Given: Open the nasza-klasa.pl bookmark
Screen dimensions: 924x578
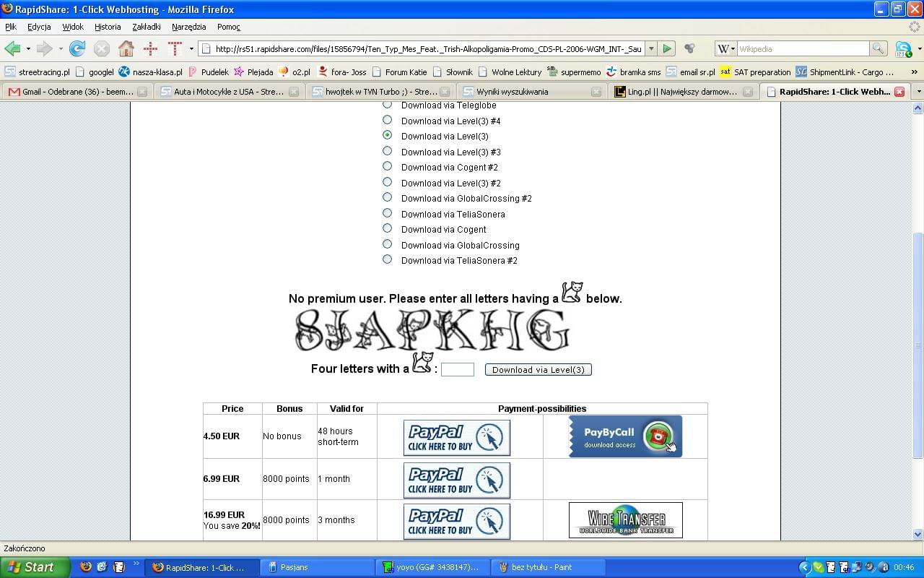Looking at the screenshot, I should (150, 72).
